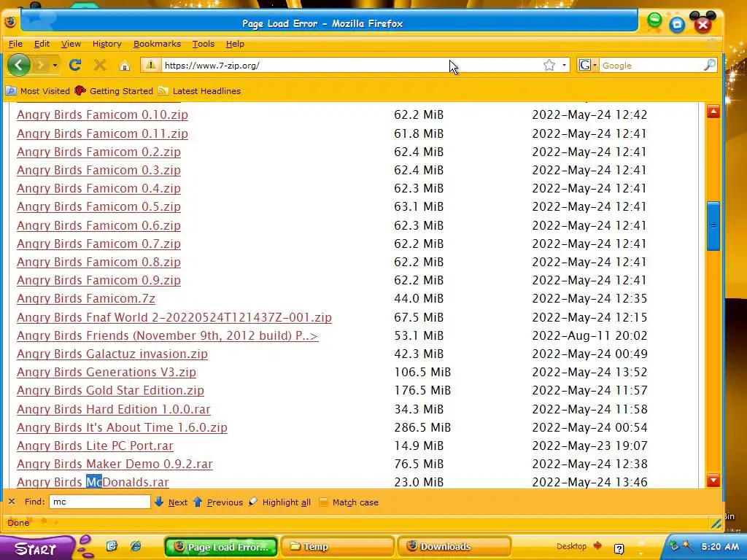Click the Stop loading X icon

(99, 65)
